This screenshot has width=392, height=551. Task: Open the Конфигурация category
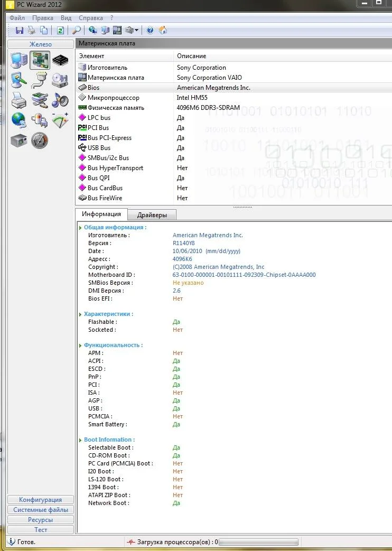[41, 500]
